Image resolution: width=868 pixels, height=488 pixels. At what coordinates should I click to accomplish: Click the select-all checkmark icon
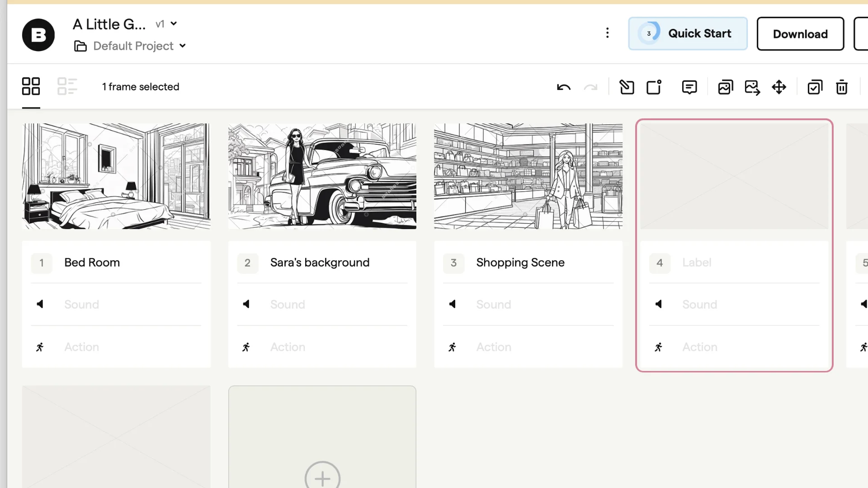click(x=815, y=87)
